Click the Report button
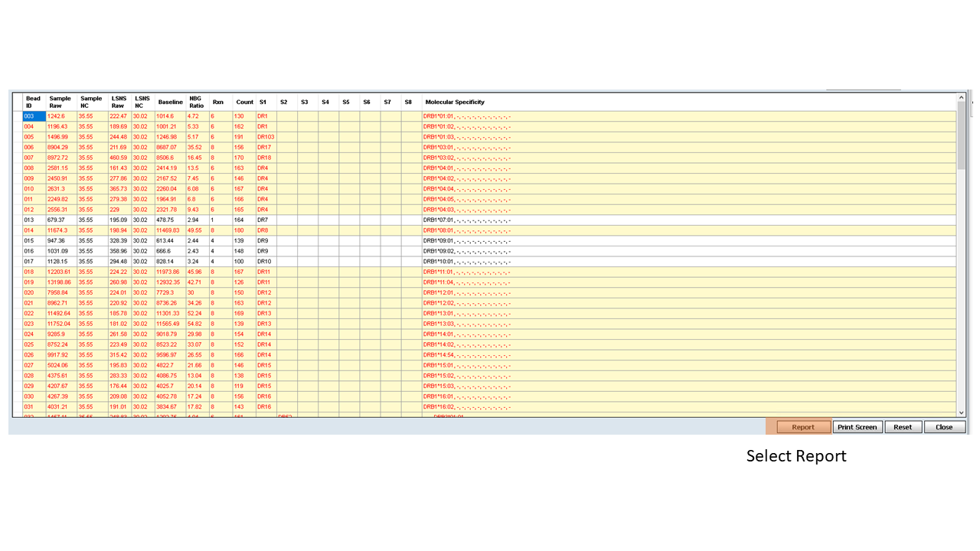 tap(803, 427)
